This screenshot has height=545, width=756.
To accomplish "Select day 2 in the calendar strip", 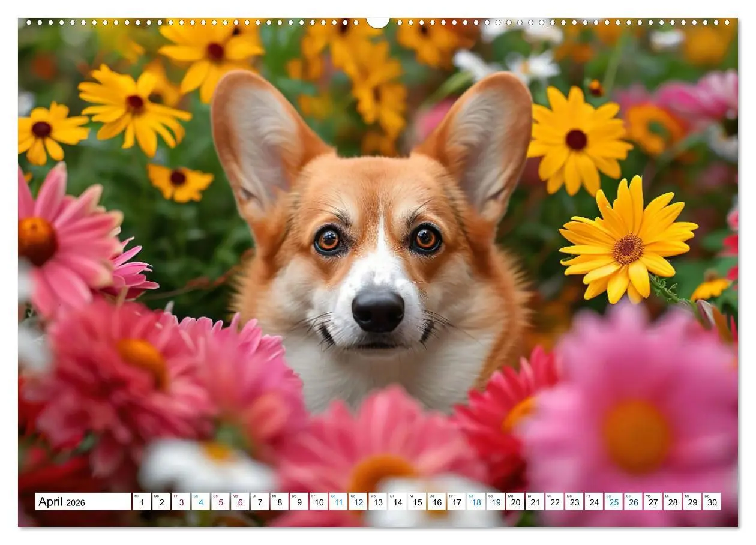I will [161, 502].
